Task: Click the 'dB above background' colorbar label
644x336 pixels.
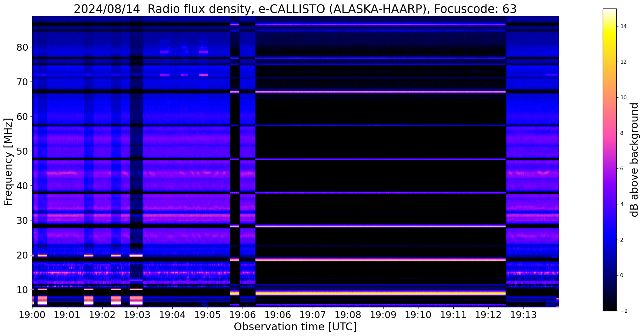Action: click(x=635, y=160)
